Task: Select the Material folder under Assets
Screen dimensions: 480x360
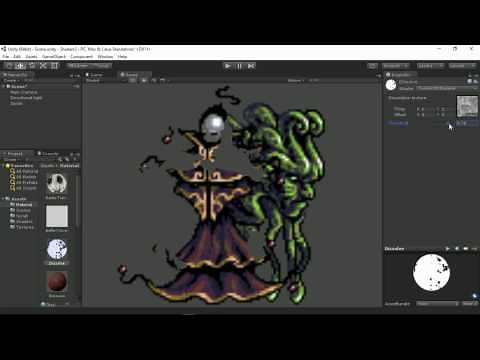Action: [x=21, y=205]
